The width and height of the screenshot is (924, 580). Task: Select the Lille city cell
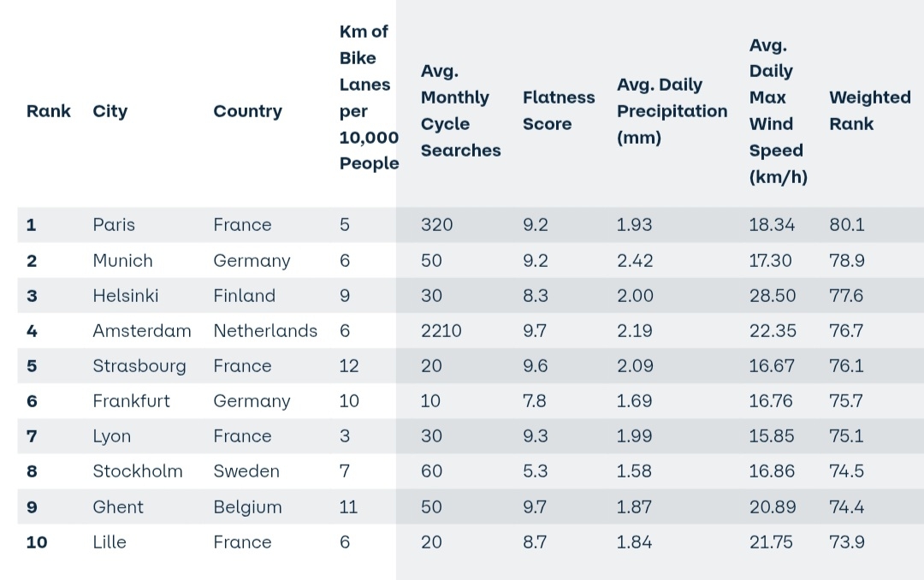tap(110, 542)
